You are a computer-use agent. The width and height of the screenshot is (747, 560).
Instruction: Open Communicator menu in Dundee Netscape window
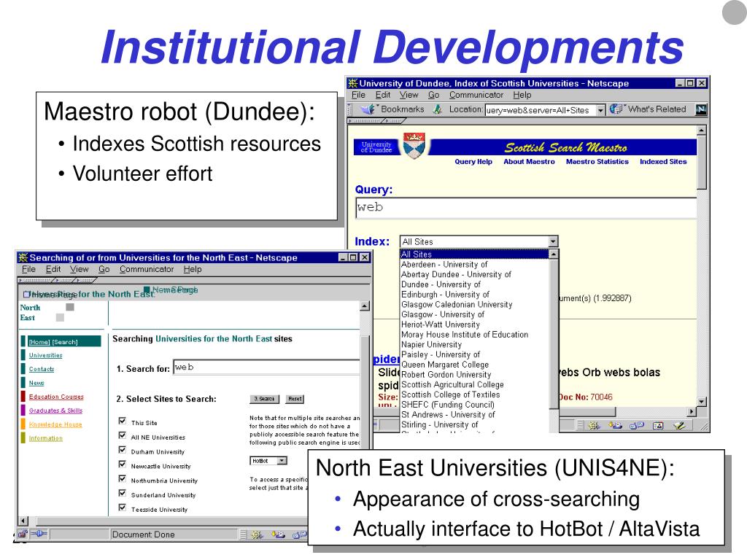(x=476, y=95)
